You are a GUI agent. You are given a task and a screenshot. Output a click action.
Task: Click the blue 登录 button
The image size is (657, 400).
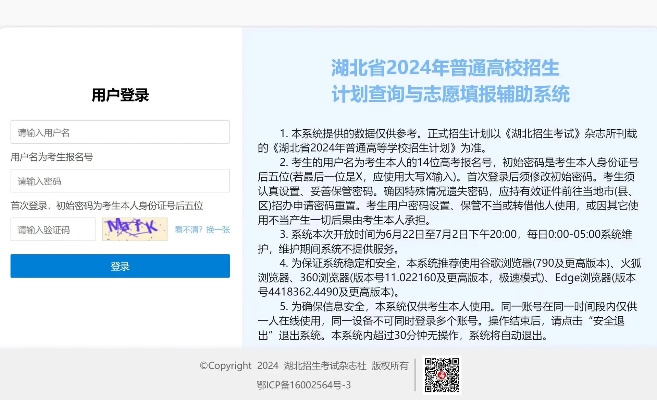click(x=120, y=266)
